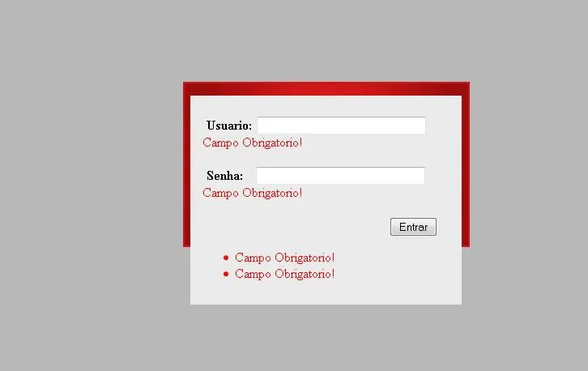588x371 pixels.
Task: Click the bold Senha: label
Action: (x=224, y=176)
